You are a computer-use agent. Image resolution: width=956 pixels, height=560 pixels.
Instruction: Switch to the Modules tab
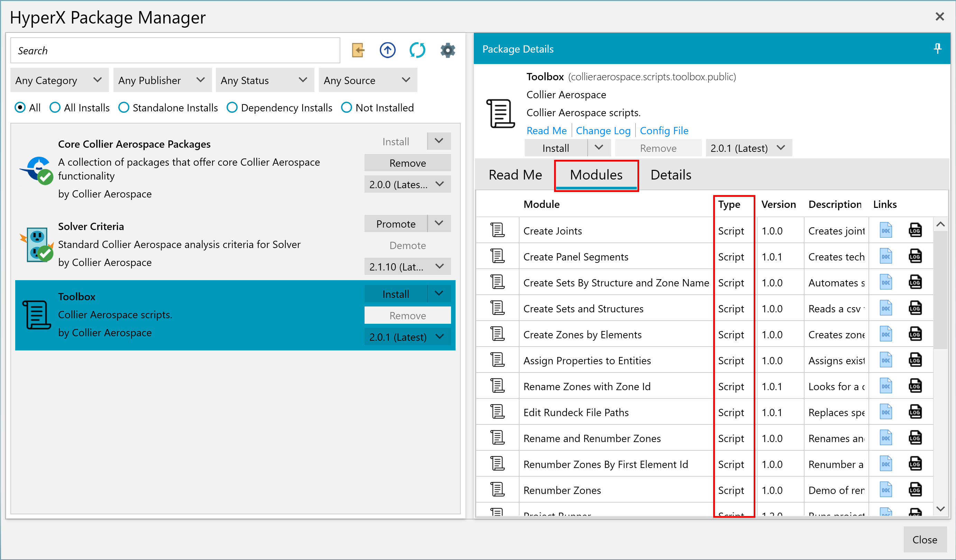(x=596, y=175)
